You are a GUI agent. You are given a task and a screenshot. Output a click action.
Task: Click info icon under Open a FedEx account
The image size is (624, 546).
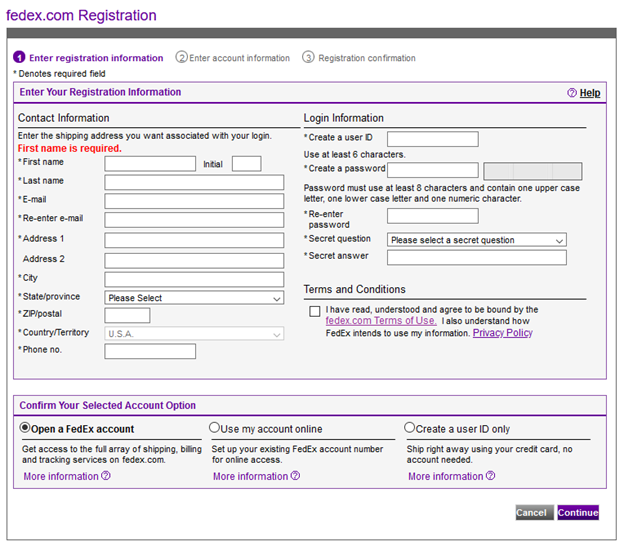(106, 476)
